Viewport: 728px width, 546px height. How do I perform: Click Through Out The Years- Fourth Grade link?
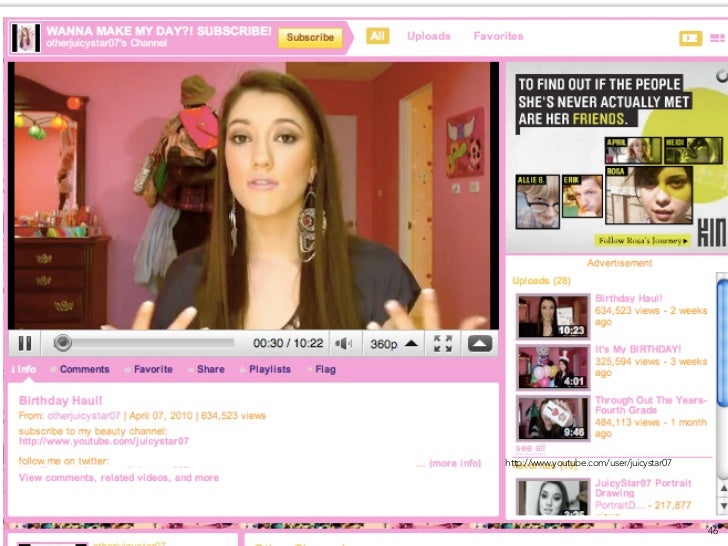coord(651,405)
